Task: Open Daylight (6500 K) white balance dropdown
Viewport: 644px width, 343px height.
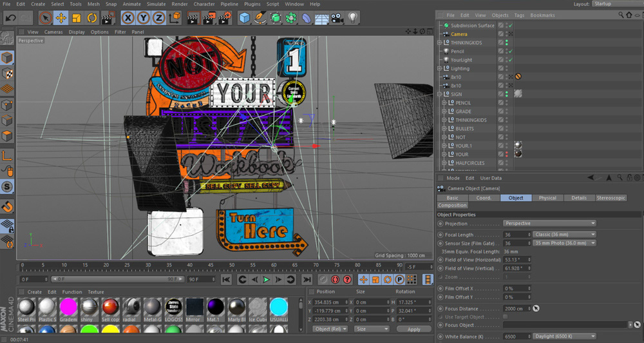Action: 564,337
